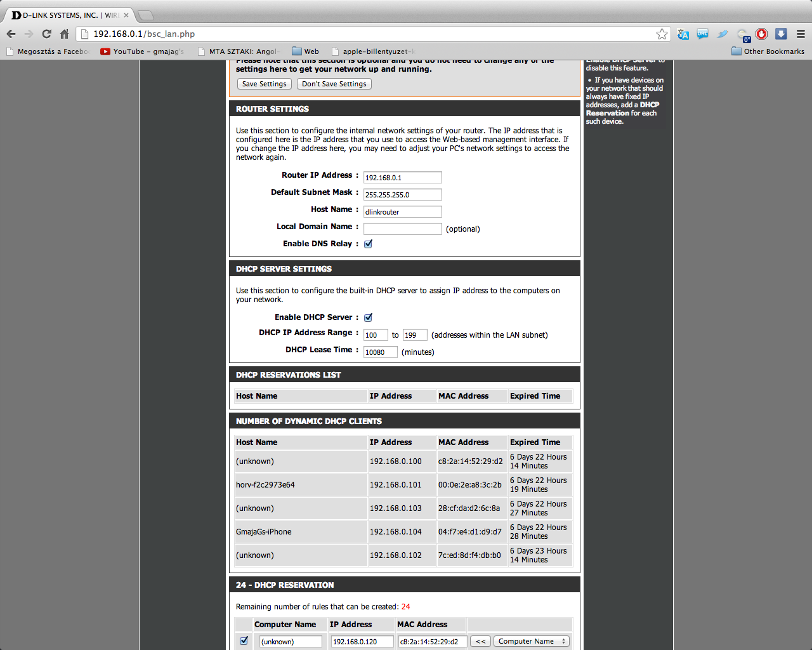
Task: Click the << copy button
Action: click(x=480, y=642)
